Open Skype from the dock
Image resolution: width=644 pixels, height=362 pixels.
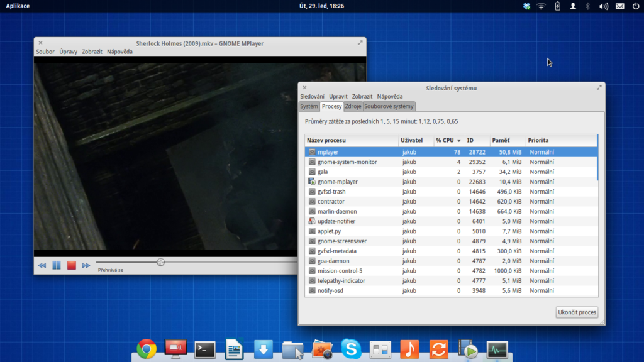point(351,349)
